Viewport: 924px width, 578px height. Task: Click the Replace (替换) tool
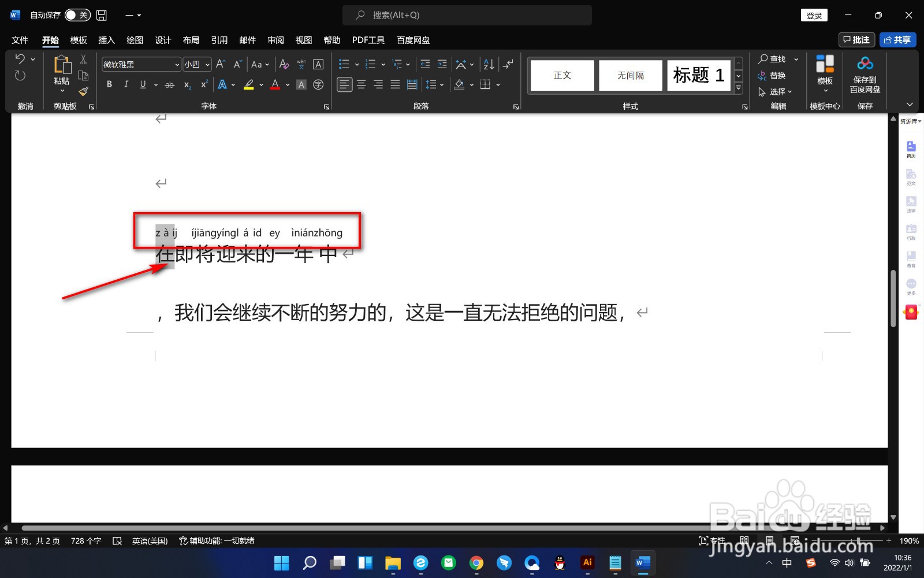pyautogui.click(x=772, y=76)
